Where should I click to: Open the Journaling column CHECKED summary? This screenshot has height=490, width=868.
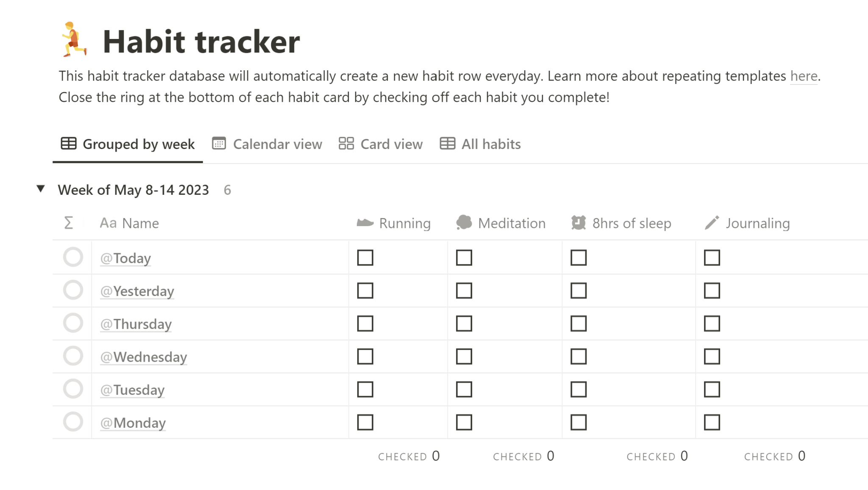click(x=774, y=456)
